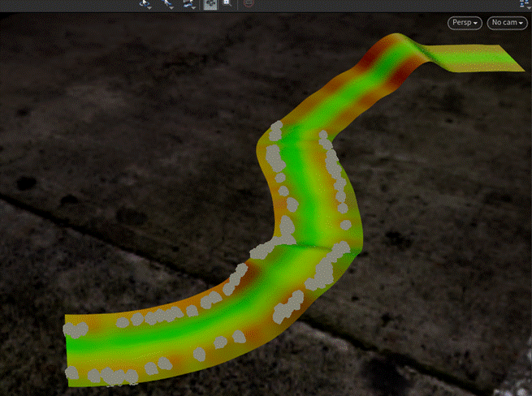Open the Persp viewport dropdown
Image resolution: width=532 pixels, height=396 pixels.
pyautogui.click(x=465, y=24)
